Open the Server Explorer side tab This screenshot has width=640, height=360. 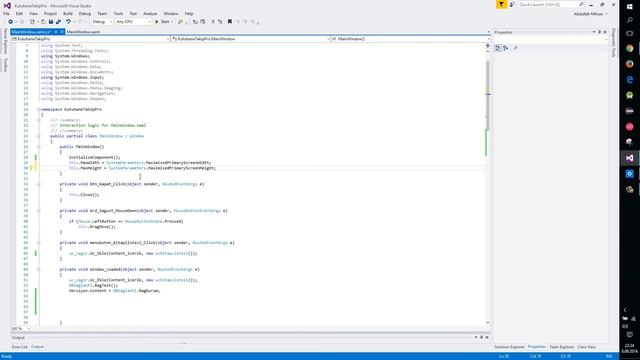[x=5, y=41]
